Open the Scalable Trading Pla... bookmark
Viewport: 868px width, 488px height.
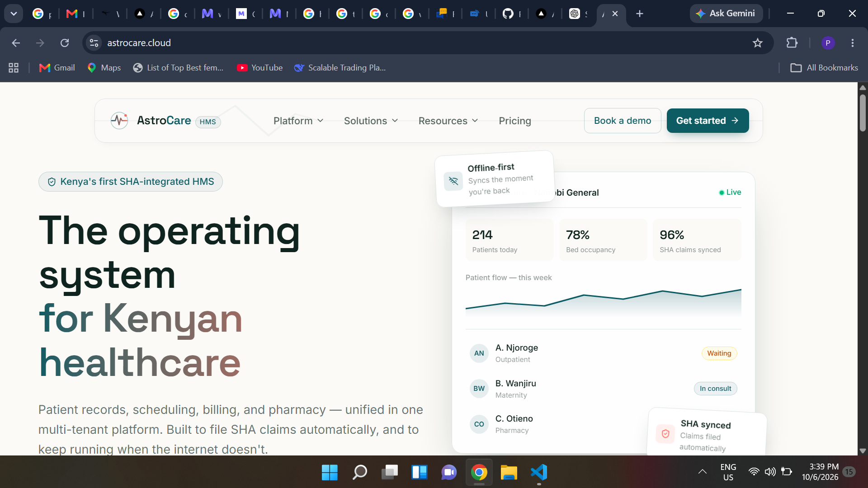[x=340, y=68]
